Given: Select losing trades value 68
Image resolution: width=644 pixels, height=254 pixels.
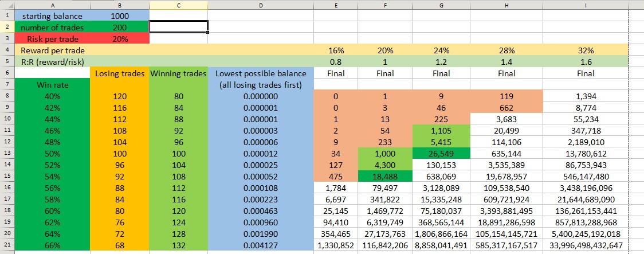Looking at the screenshot, I should (x=120, y=245).
